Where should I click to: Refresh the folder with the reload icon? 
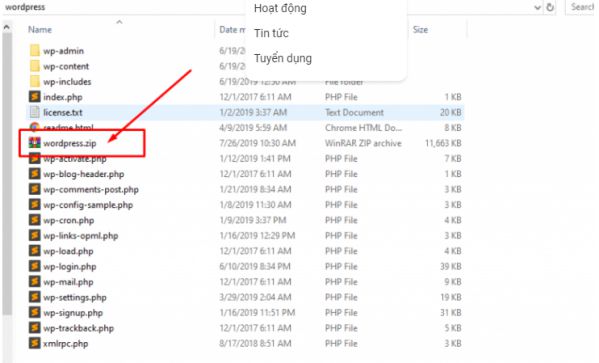[550, 7]
